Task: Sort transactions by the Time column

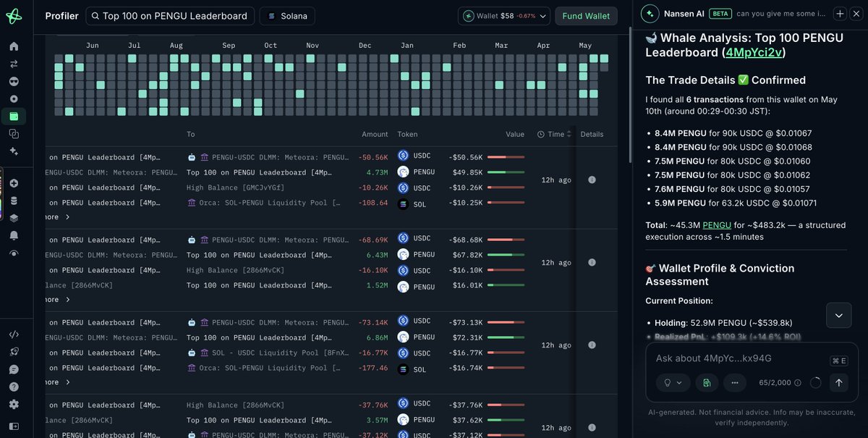Action: coord(554,134)
